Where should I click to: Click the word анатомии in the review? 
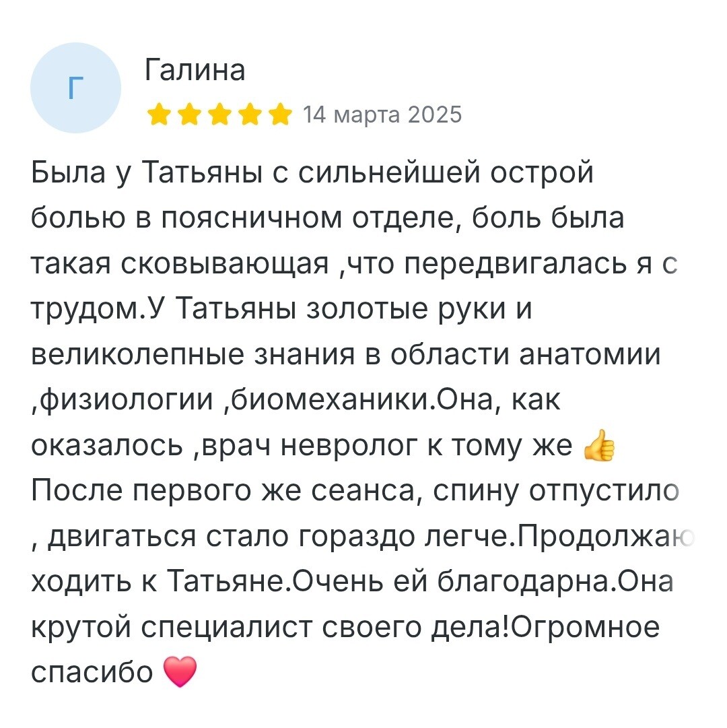[x=589, y=355]
